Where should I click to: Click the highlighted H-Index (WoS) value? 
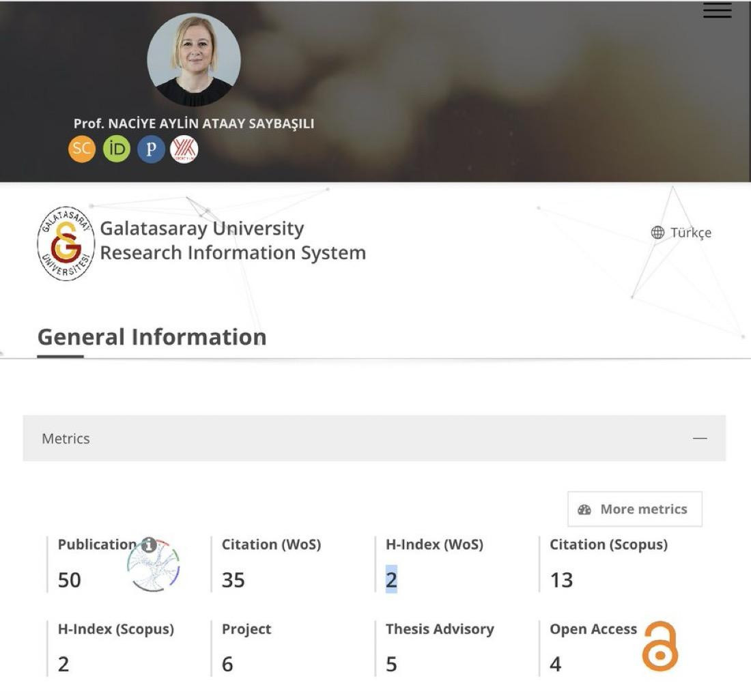391,580
